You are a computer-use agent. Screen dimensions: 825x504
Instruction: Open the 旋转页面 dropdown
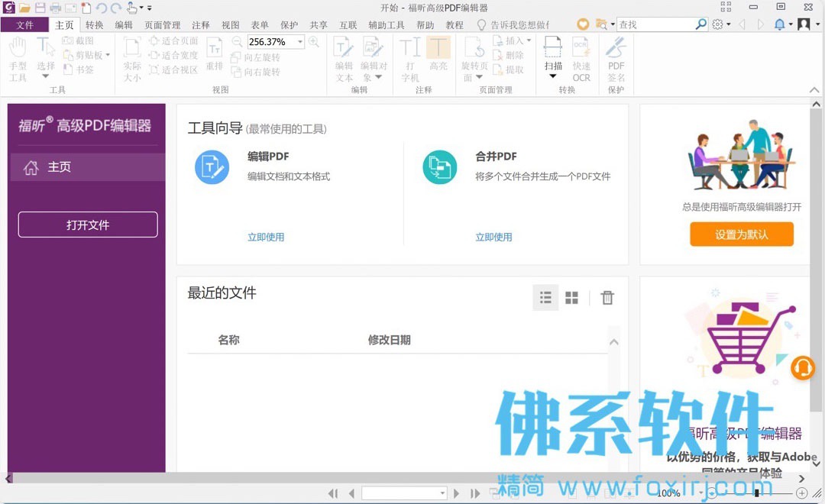[479, 77]
